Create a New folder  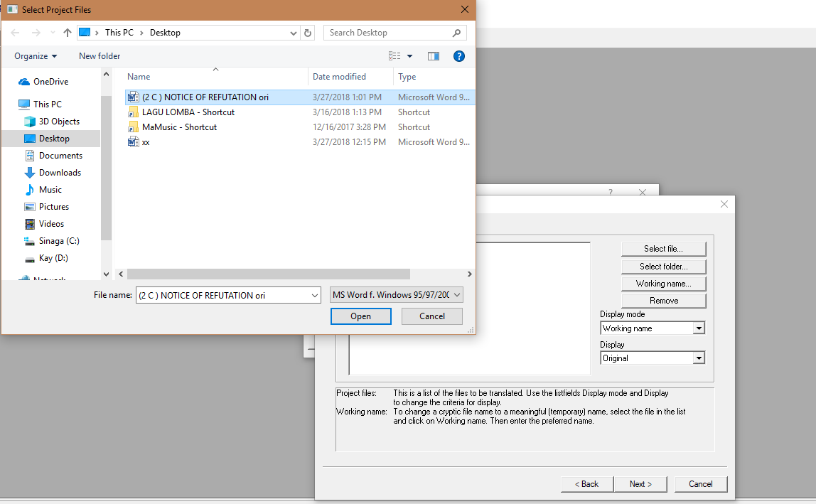pyautogui.click(x=100, y=56)
